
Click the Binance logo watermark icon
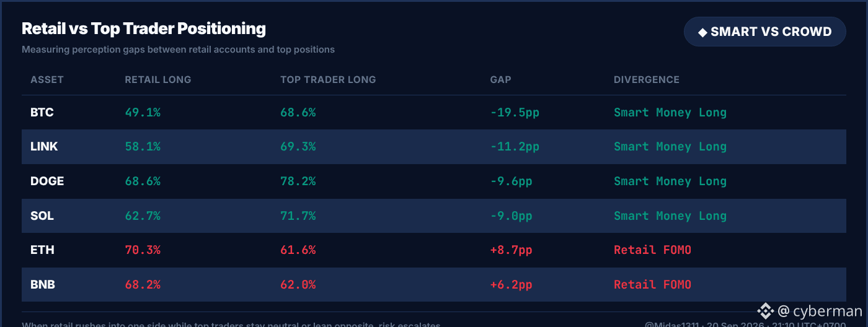[765, 311]
